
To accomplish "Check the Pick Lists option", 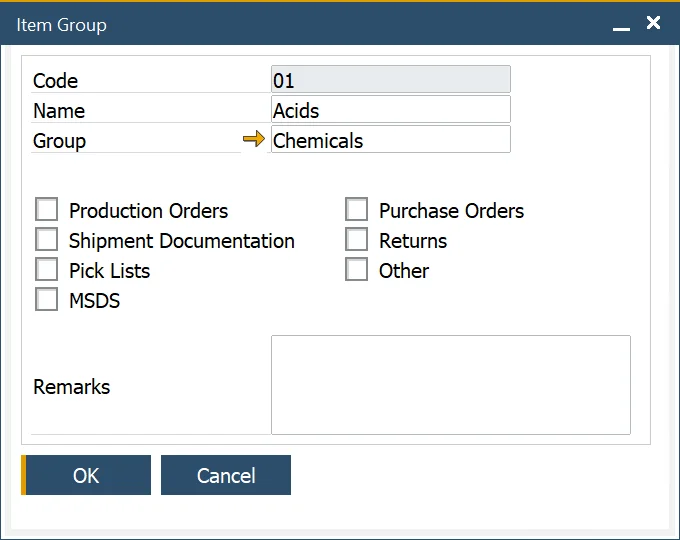I will [47, 270].
